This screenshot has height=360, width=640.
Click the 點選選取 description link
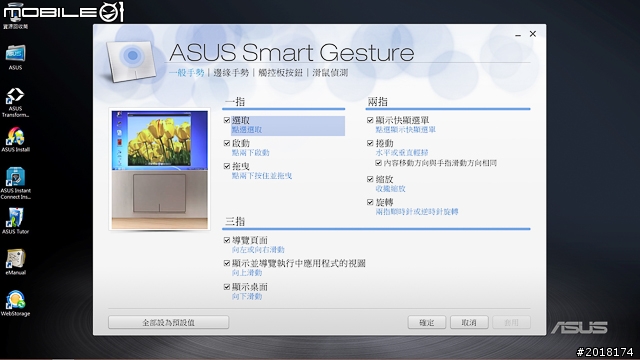click(247, 130)
